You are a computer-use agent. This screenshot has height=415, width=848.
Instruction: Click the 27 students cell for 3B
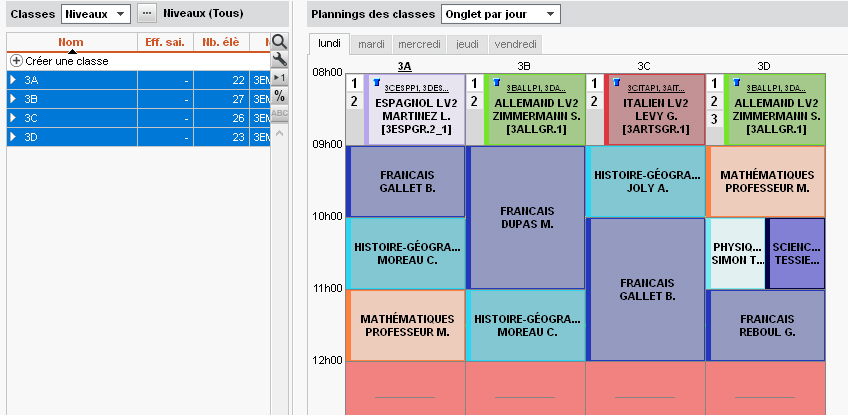click(221, 99)
